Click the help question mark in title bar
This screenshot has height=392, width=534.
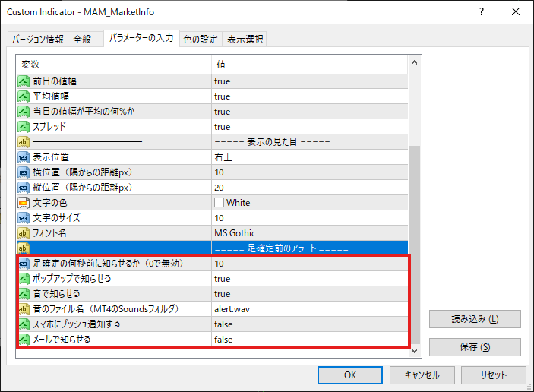click(x=482, y=11)
